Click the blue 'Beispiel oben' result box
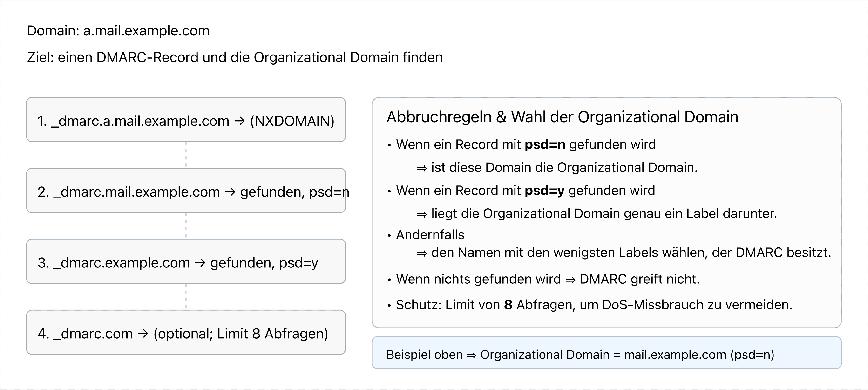Screen dimensions: 868x390 click(x=606, y=353)
